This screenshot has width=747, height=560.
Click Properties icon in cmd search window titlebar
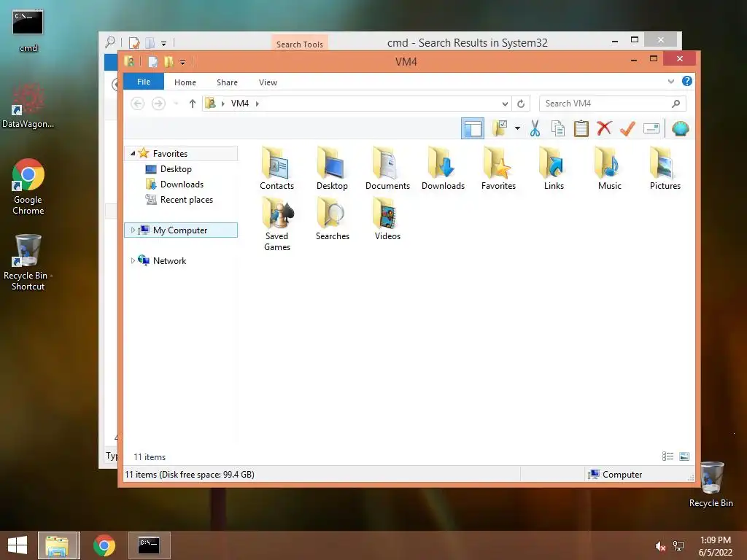pos(134,43)
